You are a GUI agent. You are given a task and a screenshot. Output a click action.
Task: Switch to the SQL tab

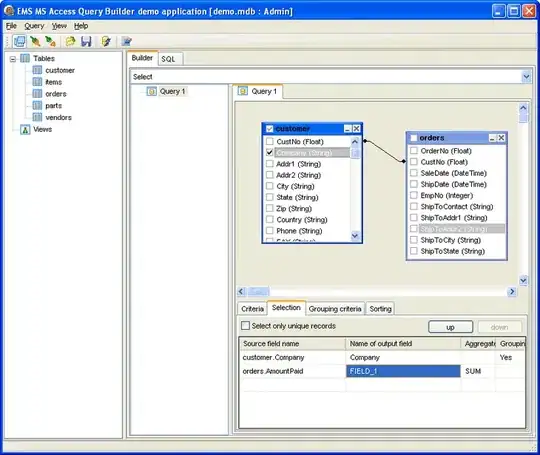point(168,59)
